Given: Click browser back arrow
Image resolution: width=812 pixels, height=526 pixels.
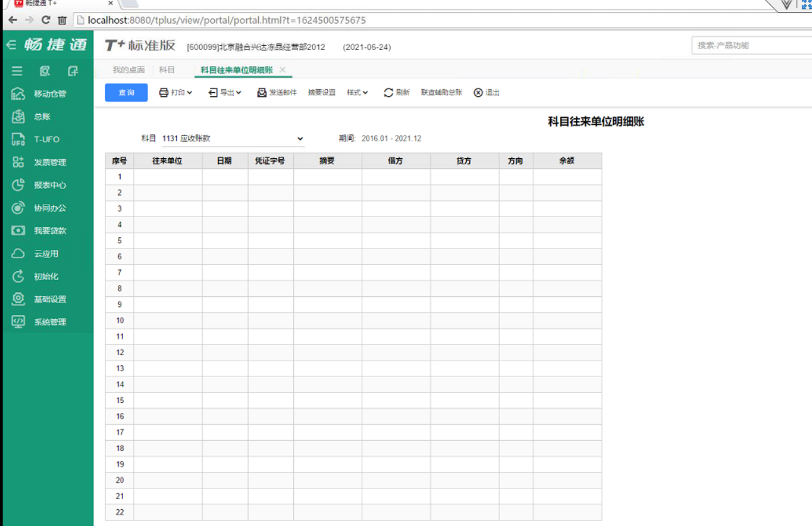Looking at the screenshot, I should click(13, 20).
